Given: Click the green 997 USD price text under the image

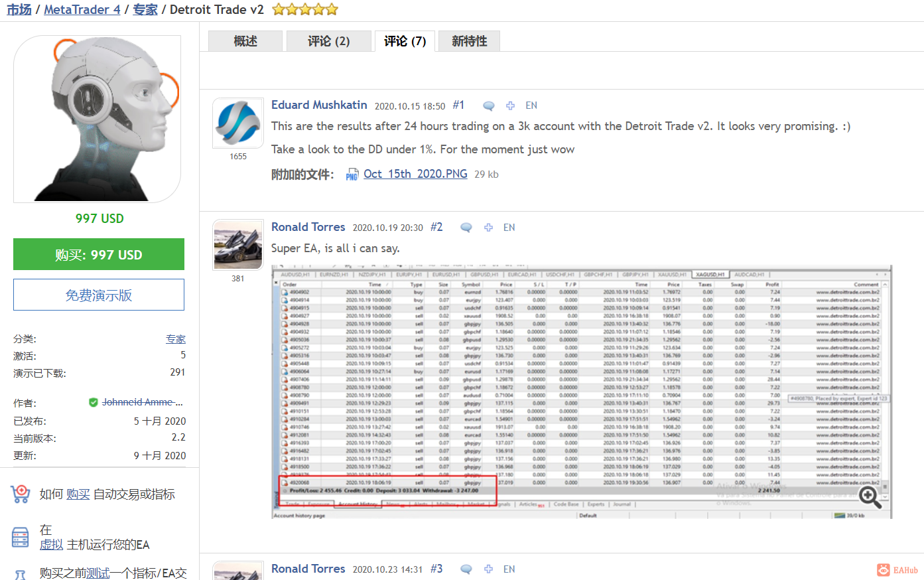Looking at the screenshot, I should pos(99,218).
